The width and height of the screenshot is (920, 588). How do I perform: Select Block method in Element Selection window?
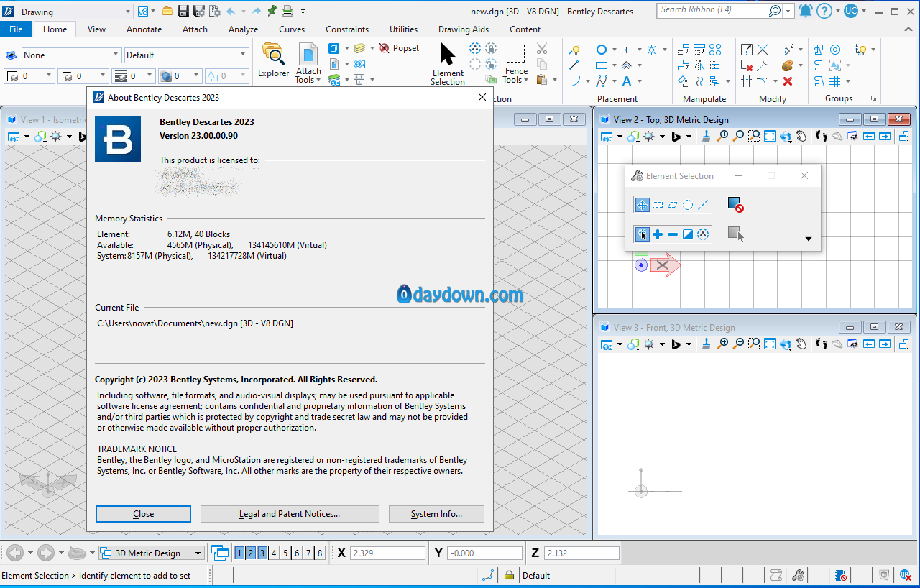658,205
